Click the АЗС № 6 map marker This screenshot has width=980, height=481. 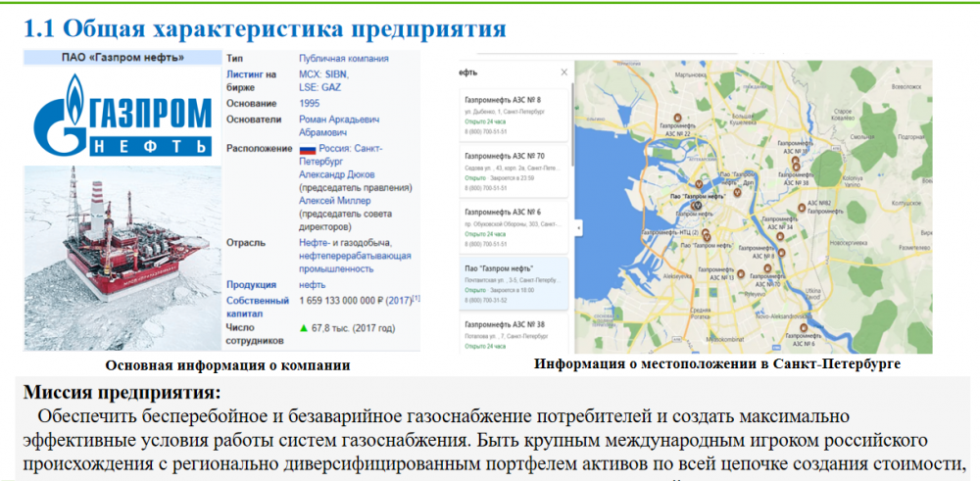click(804, 326)
